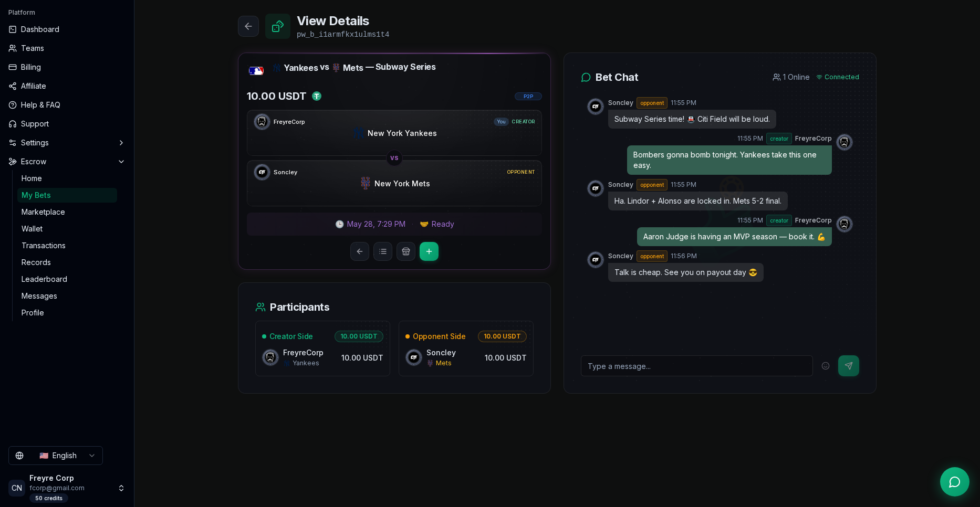This screenshot has width=980, height=507.
Task: Click the 'Talk is cheap' chat message
Action: click(x=686, y=272)
